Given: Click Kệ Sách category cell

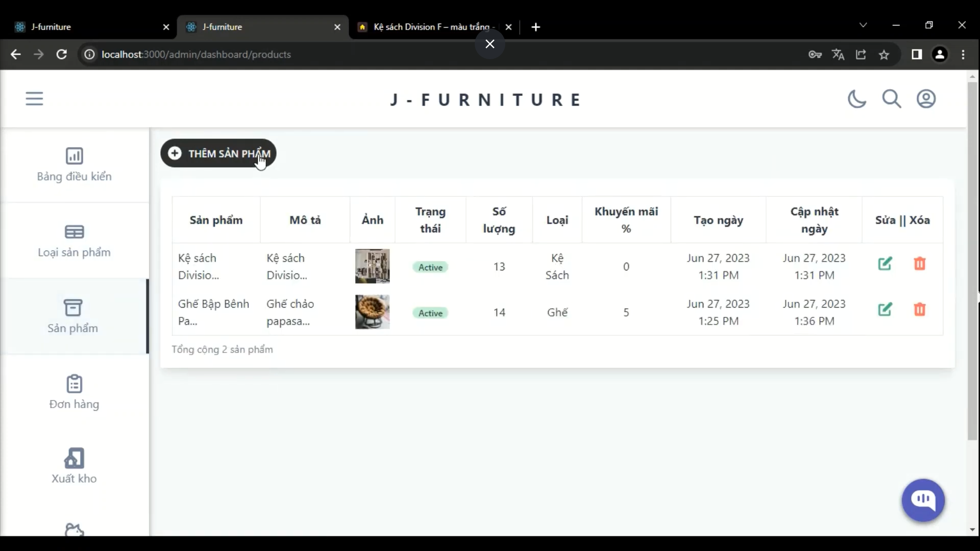Looking at the screenshot, I should pyautogui.click(x=557, y=266).
